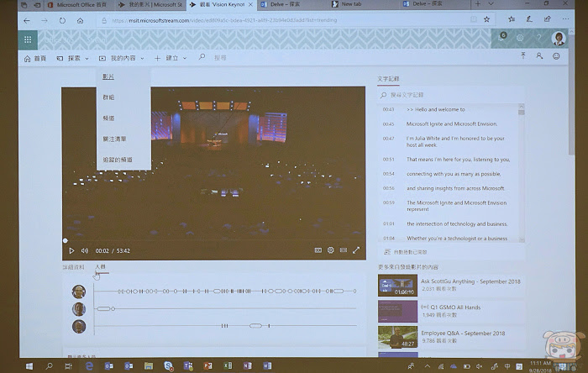Go to 首頁 in Stream navigation
Viewport: 588px width, 373px height.
point(35,59)
